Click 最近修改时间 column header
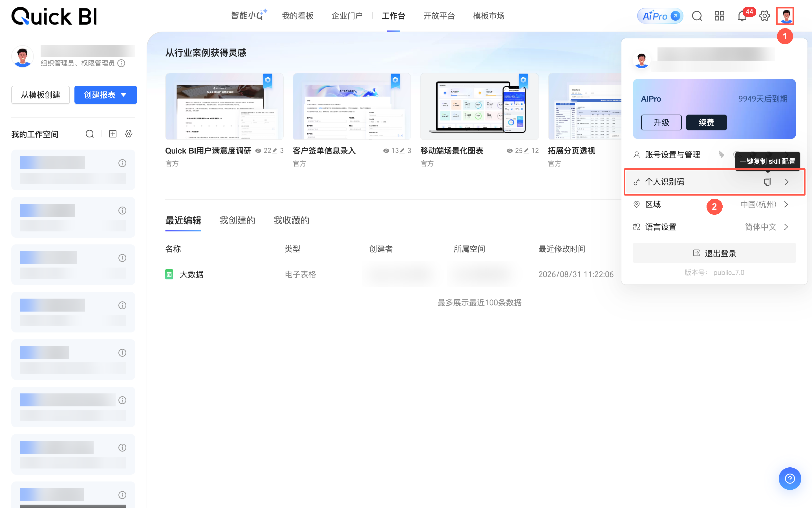The image size is (812, 508). pos(562,249)
